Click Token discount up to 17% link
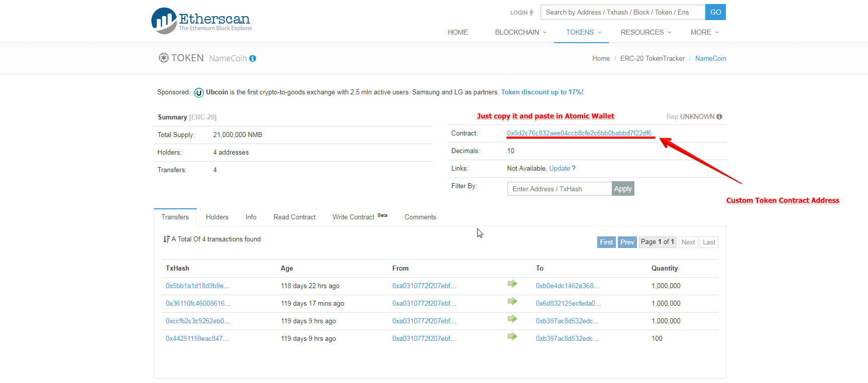Screen dimensions: 868x383 [542, 92]
